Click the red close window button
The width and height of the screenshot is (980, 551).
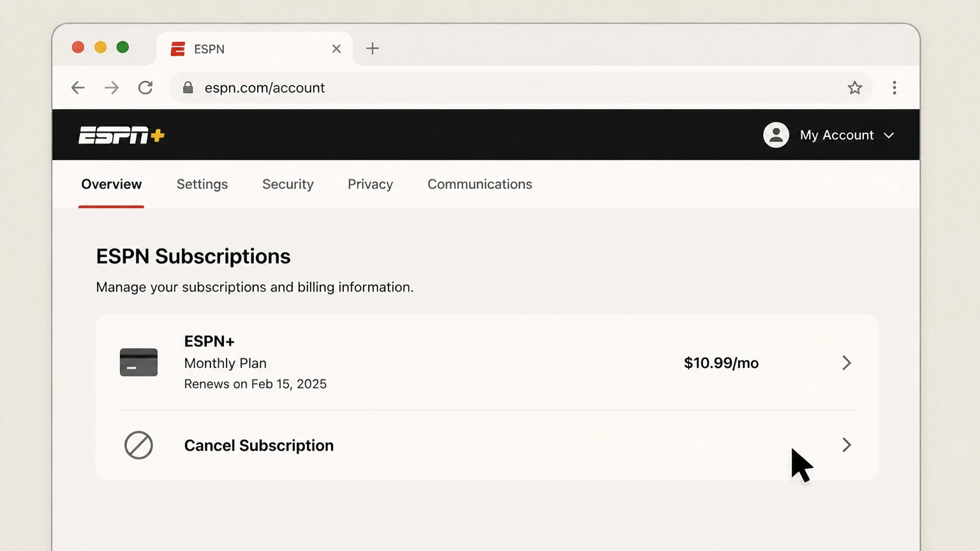point(78,47)
